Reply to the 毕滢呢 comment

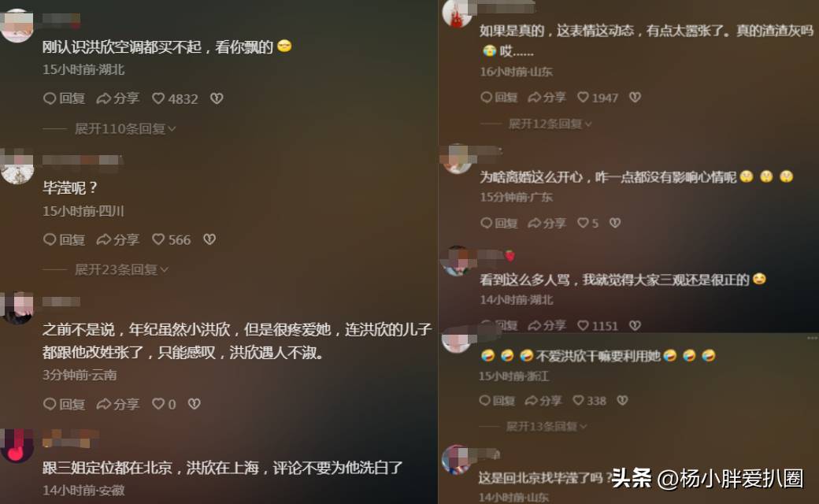[65, 239]
